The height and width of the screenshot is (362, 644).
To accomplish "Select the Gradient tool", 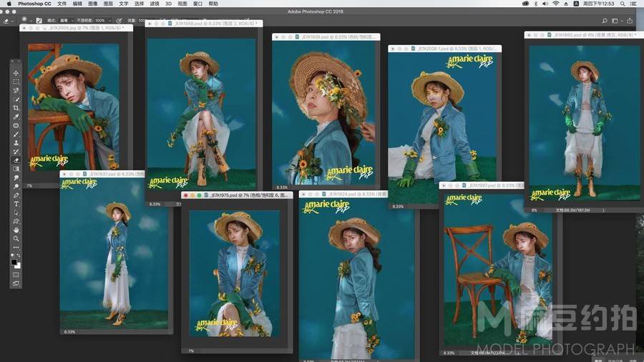I will [16, 169].
